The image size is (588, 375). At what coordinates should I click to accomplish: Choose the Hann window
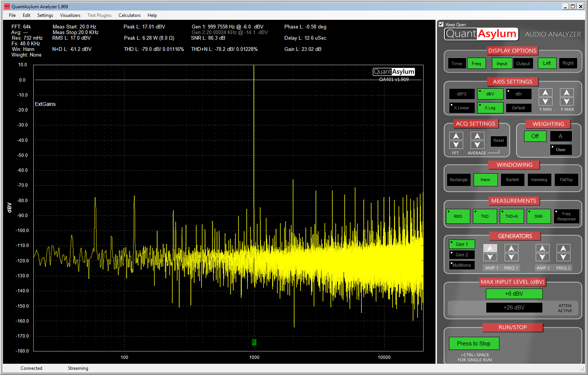pyautogui.click(x=486, y=180)
